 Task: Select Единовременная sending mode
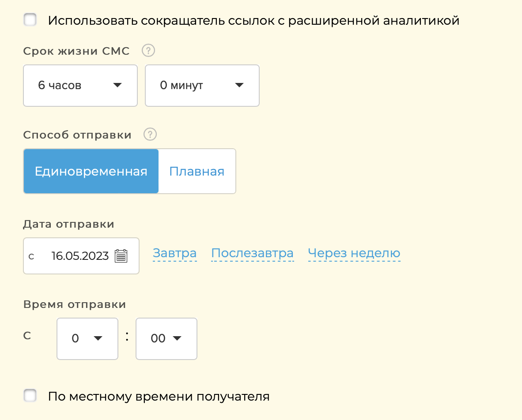click(91, 171)
